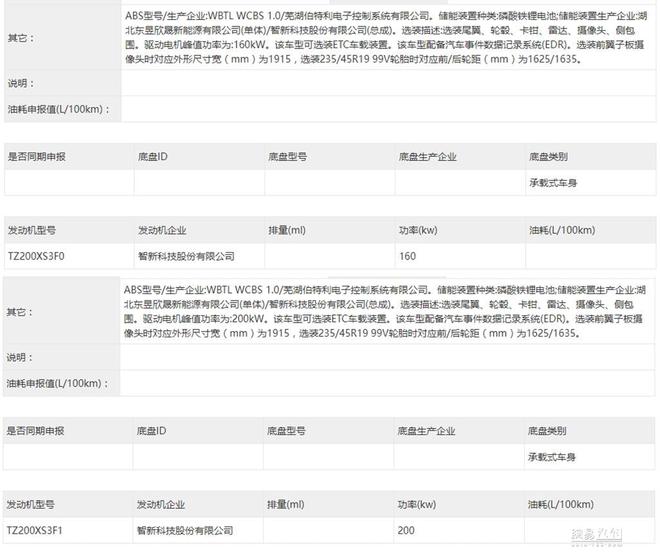The height and width of the screenshot is (560, 660).
Task: Click the 功率(kw) header above value 200
Action: point(417,504)
